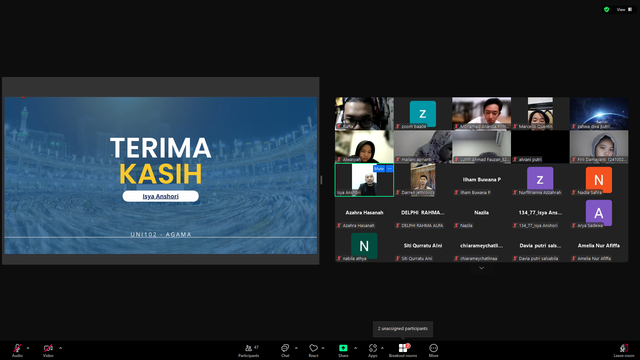Select Siti Qurratu Aini participant tile
This screenshot has height=360, width=640.
click(423, 246)
